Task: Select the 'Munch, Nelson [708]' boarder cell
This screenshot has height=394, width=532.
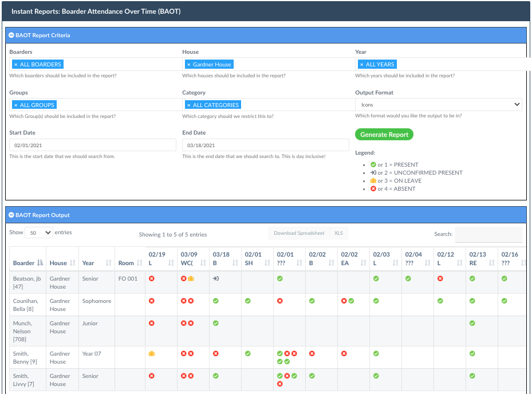Action: click(28, 331)
